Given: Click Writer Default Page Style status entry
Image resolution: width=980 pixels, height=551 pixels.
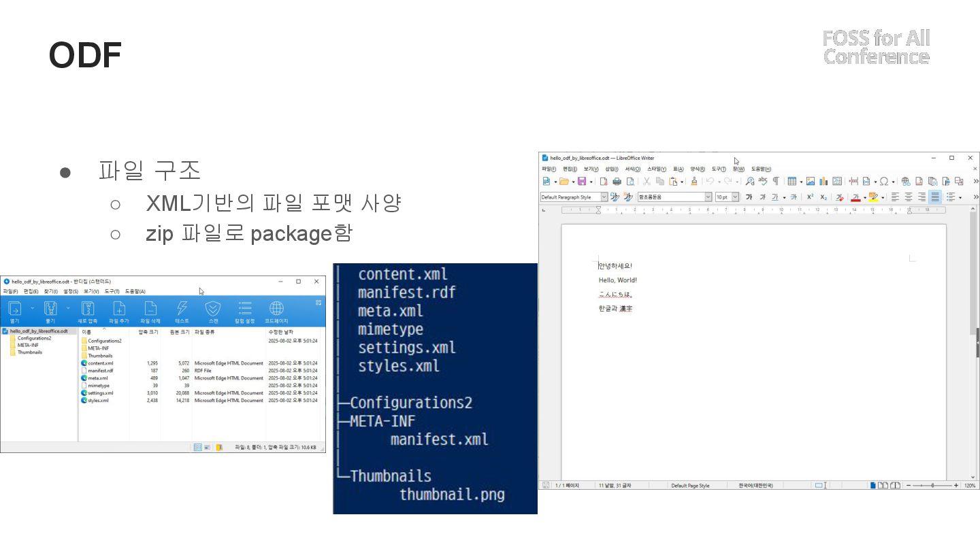Looking at the screenshot, I should pos(690,486).
